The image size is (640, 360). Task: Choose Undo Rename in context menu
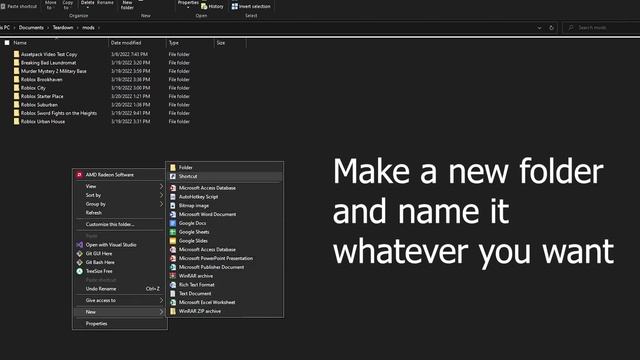click(x=101, y=289)
